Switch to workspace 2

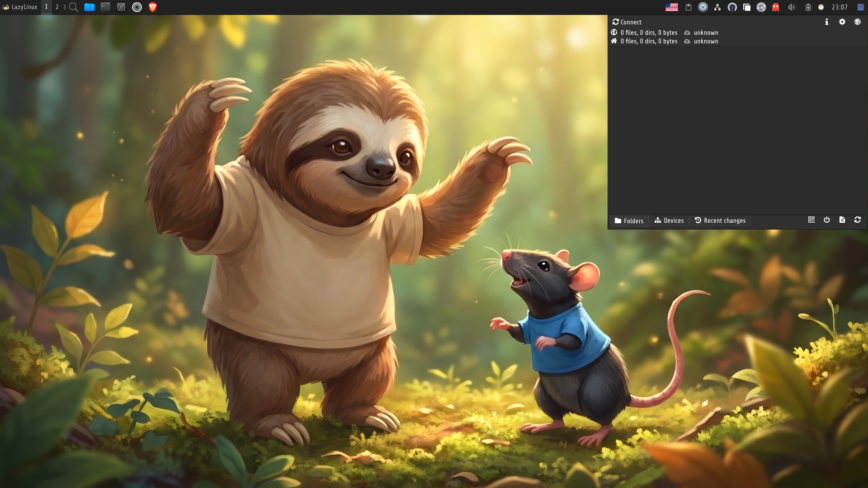[57, 7]
